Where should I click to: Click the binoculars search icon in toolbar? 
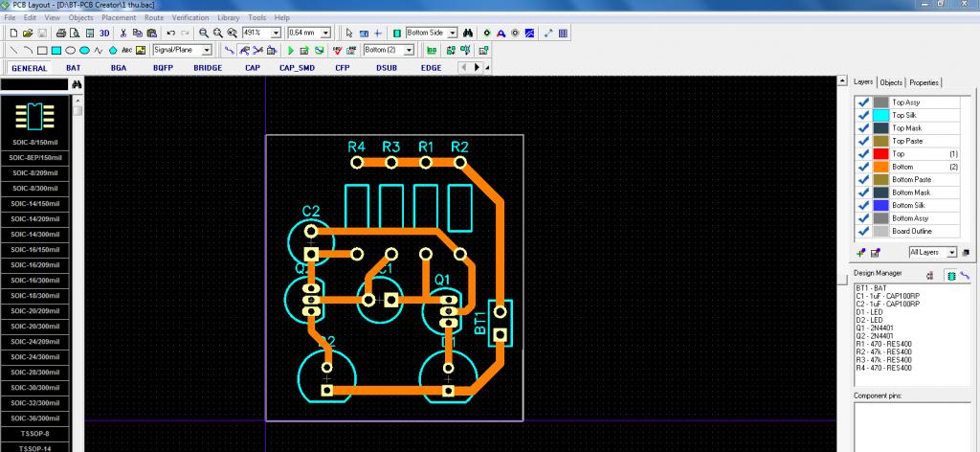468,33
